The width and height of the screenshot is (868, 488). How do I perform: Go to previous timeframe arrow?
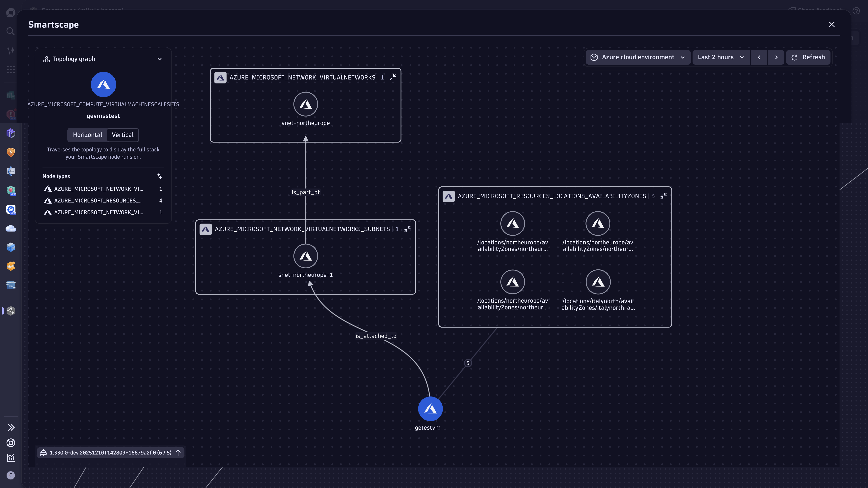tap(759, 57)
